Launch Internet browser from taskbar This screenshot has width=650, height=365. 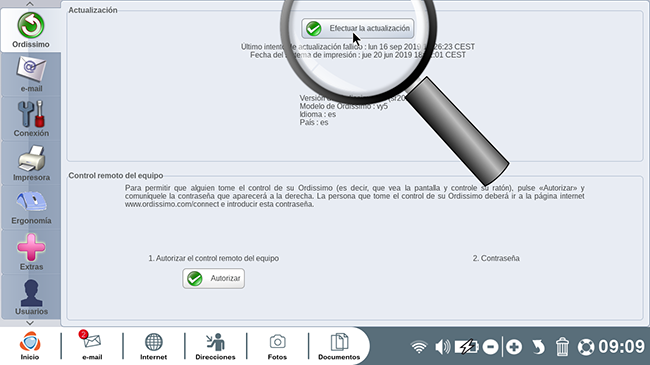[x=153, y=346]
